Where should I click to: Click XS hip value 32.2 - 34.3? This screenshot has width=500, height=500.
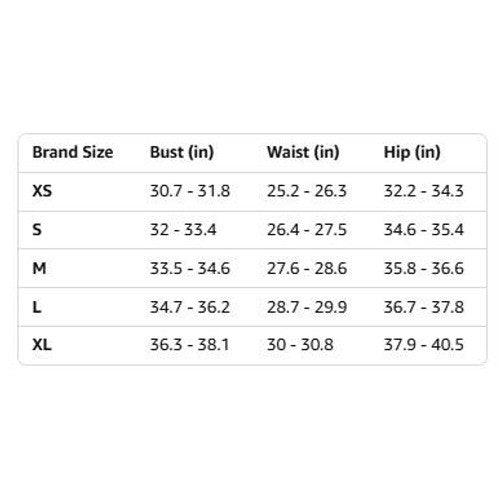tap(424, 191)
